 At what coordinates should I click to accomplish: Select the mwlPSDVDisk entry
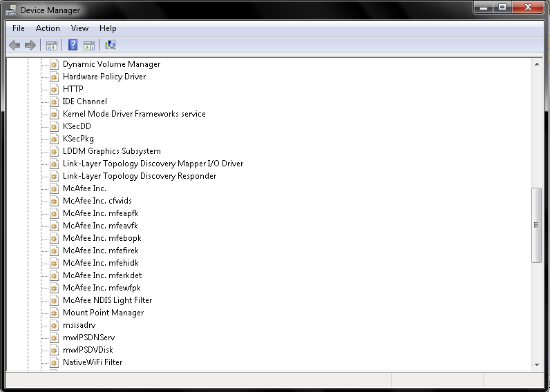point(88,350)
